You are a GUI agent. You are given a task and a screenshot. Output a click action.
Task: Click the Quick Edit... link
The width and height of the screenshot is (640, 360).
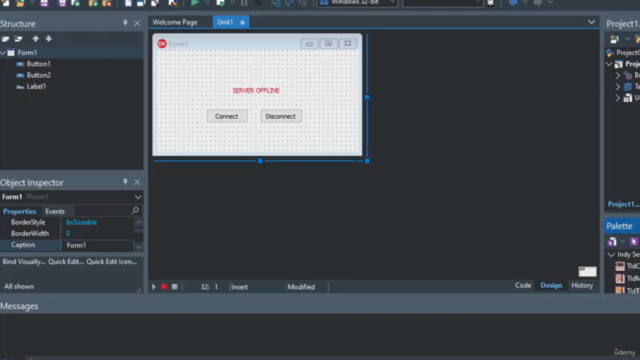point(66,262)
